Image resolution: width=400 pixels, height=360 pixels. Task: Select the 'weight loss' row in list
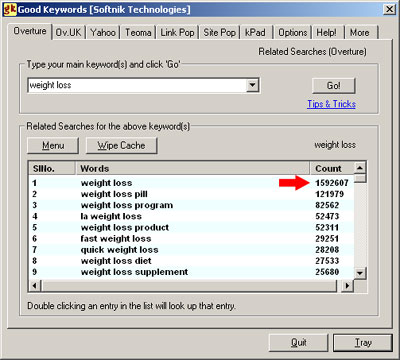(x=191, y=183)
